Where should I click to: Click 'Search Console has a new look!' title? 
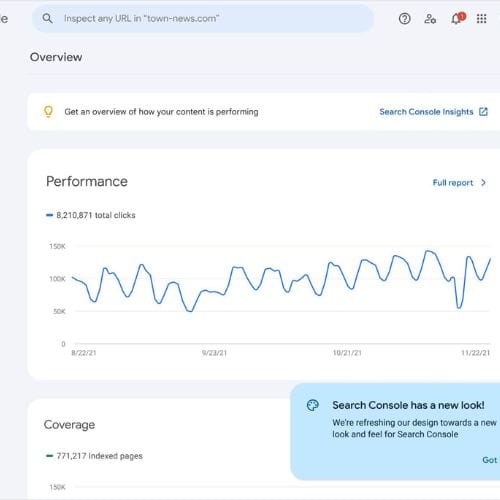pyautogui.click(x=408, y=405)
